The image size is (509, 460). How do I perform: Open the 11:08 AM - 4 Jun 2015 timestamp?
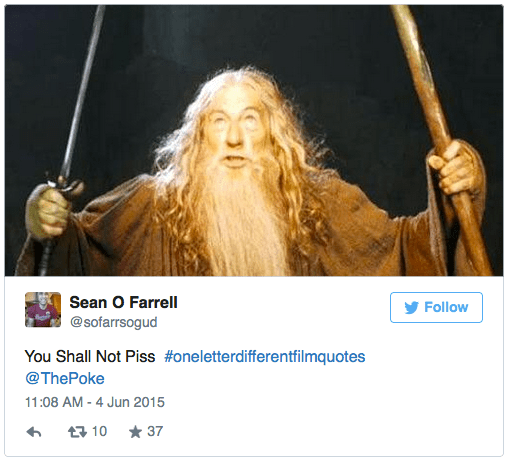(95, 402)
